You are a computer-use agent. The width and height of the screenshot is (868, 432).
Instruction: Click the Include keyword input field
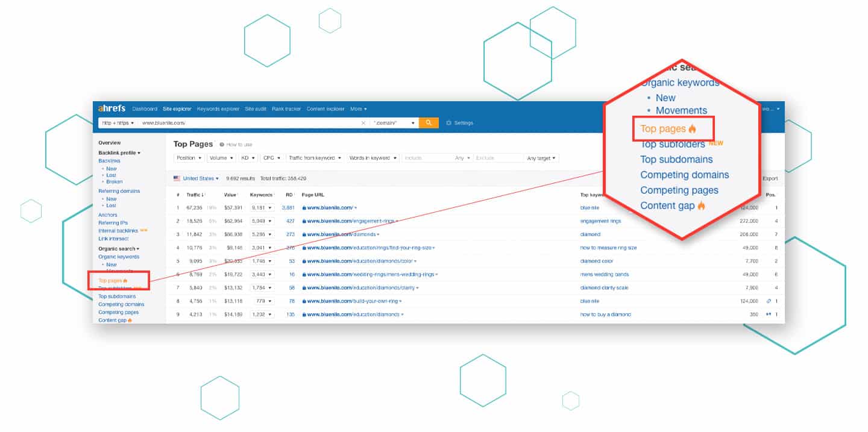tap(427, 158)
